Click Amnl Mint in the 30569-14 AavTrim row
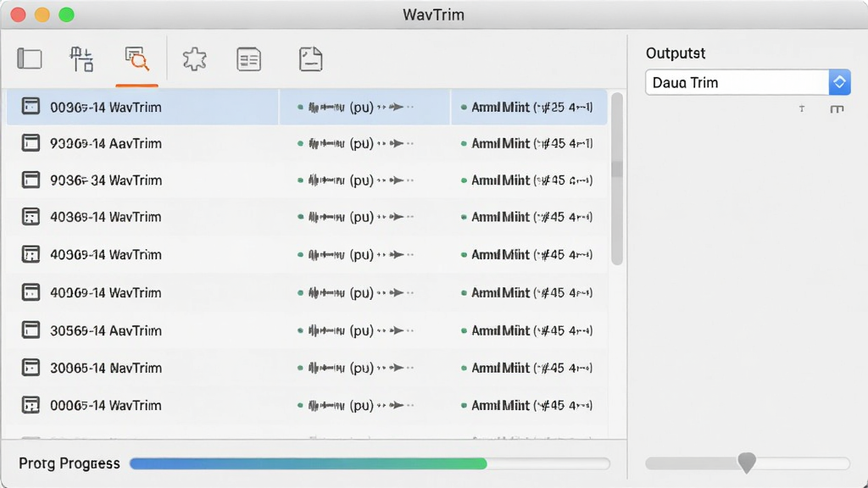 point(500,330)
